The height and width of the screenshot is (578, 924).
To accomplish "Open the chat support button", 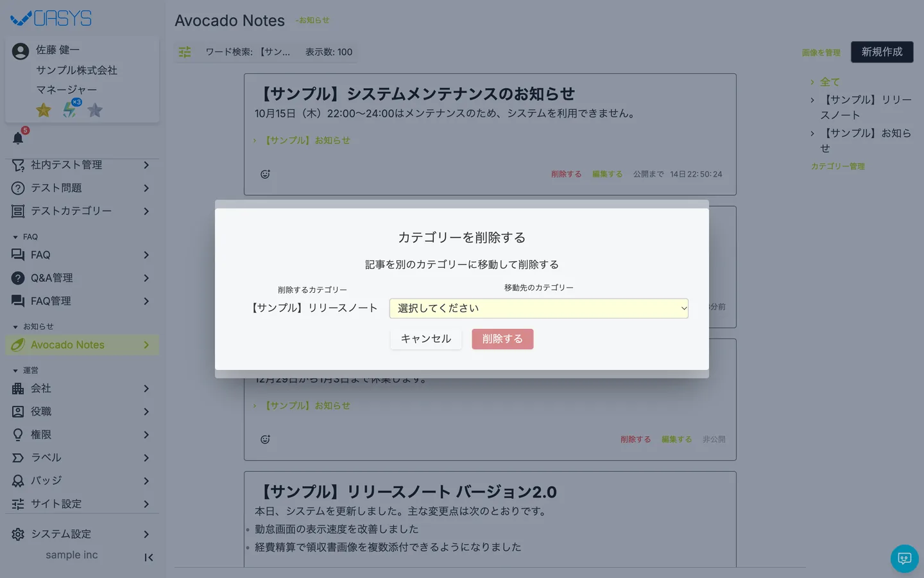I will 905,559.
